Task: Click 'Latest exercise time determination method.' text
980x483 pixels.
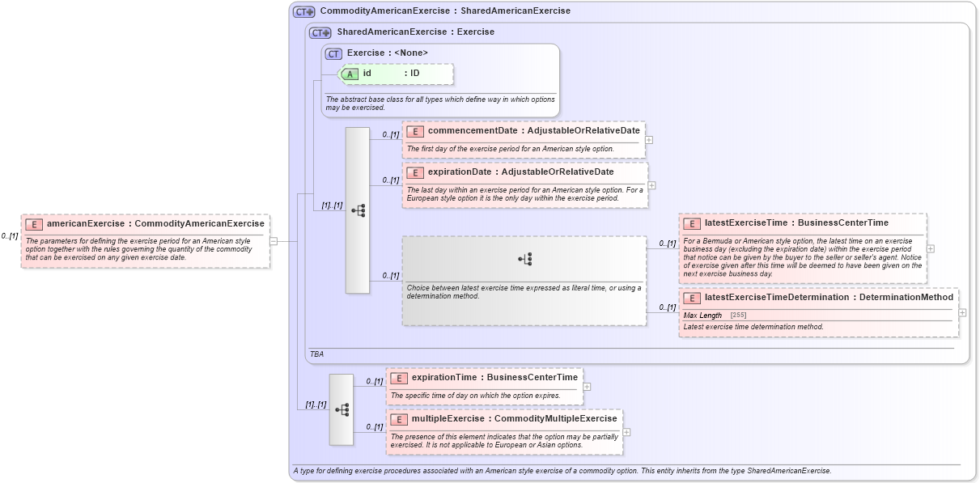Action: coord(753,327)
